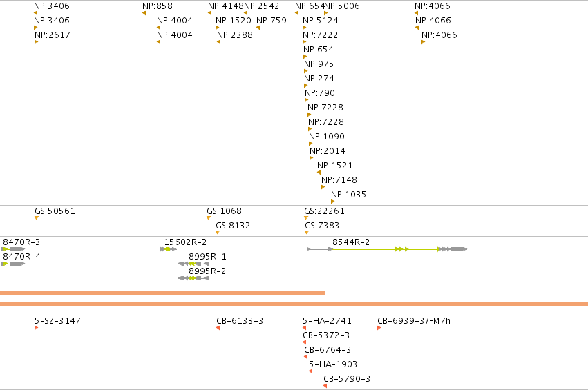Click the arrow marker under NP:7222
The image size is (588, 390).
(x=305, y=42)
